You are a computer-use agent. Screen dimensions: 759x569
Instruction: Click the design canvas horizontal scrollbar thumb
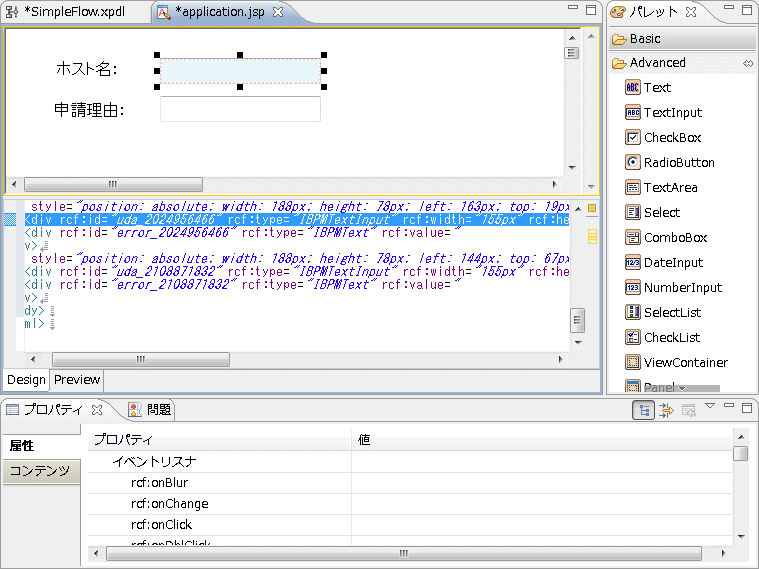click(x=113, y=185)
